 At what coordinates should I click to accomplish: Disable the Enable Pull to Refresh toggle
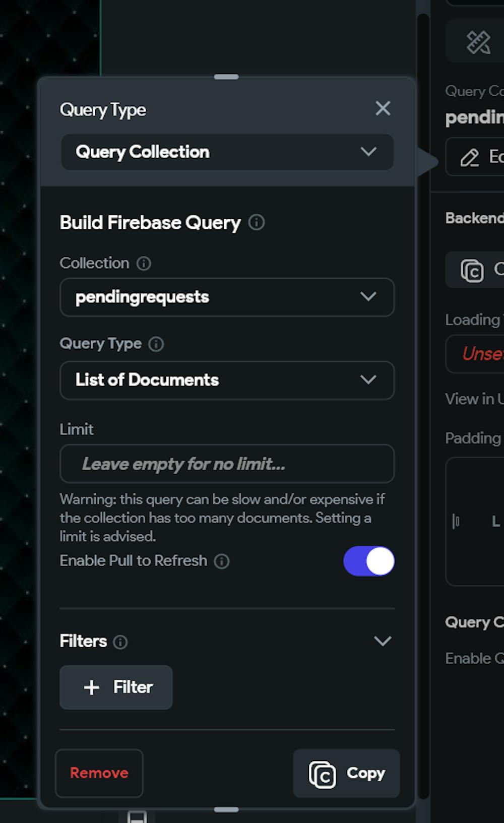[x=369, y=561]
